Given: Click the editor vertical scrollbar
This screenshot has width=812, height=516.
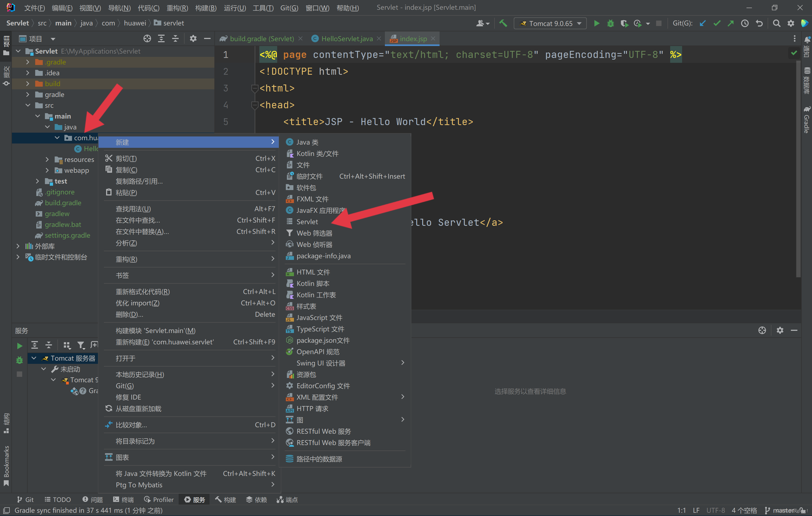Looking at the screenshot, I should click(x=798, y=169).
